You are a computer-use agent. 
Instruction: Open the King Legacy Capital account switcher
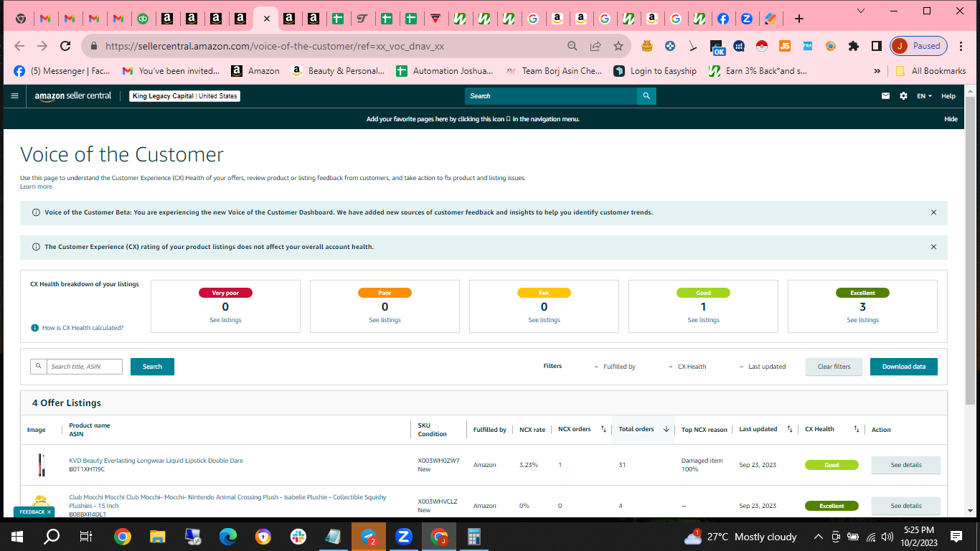coord(184,95)
